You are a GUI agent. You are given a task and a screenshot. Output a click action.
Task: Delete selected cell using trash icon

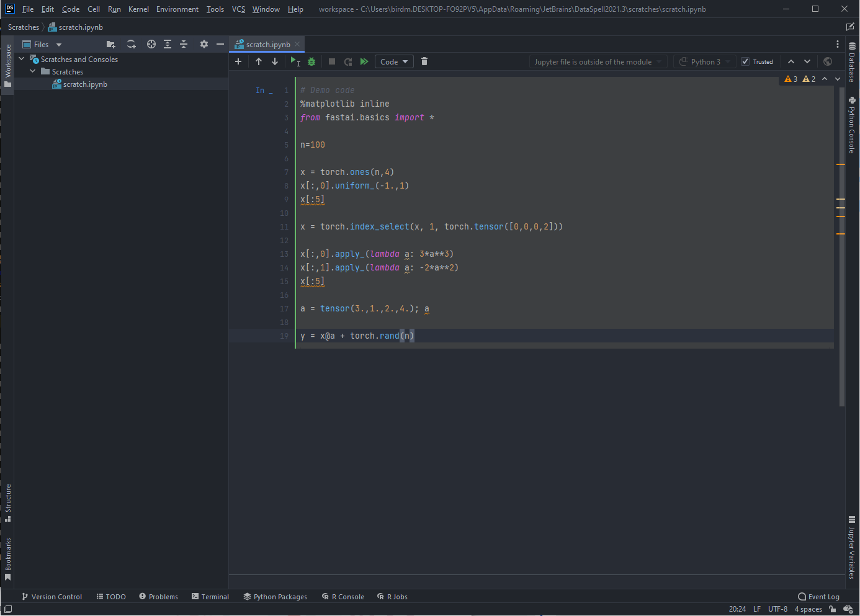[x=424, y=61]
